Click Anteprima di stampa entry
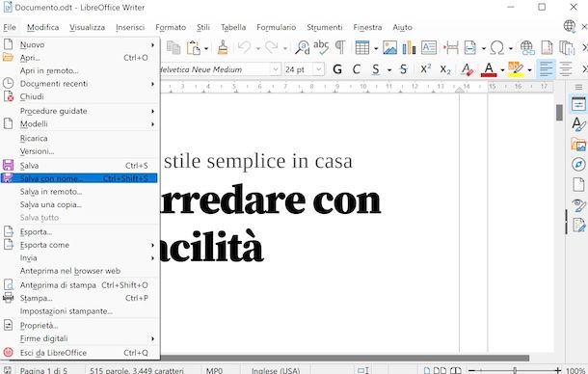 [x=79, y=285]
